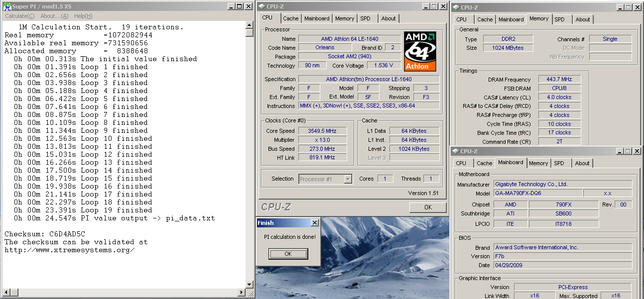Click the Code Name value Orleans
Image resolution: width=644 pixels, height=299 pixels.
(325, 48)
